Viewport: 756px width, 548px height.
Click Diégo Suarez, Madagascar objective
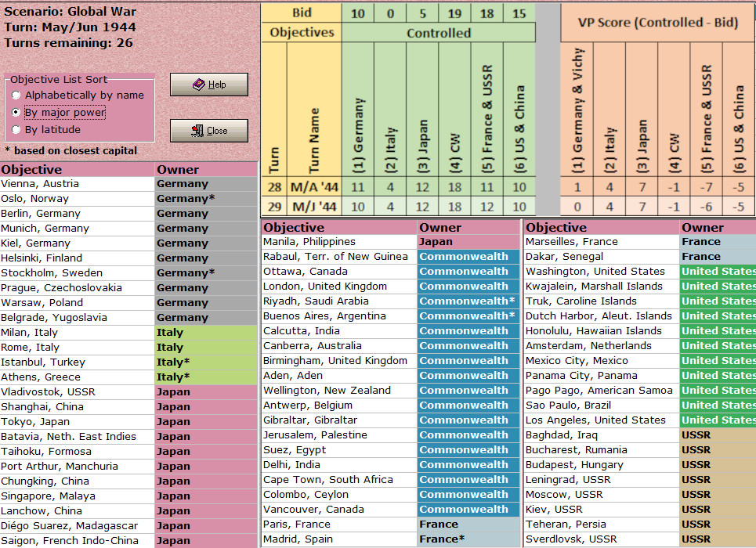tap(77, 526)
